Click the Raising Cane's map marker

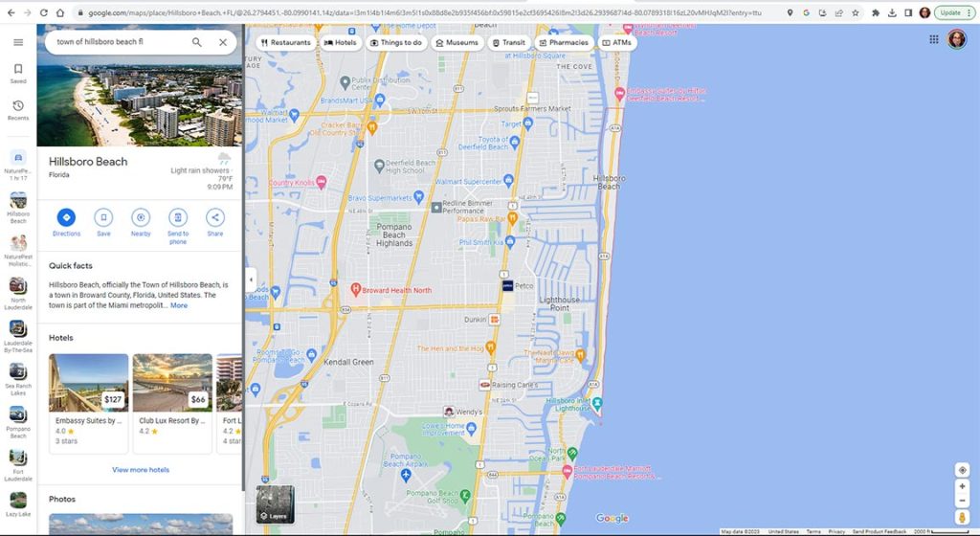click(x=484, y=385)
